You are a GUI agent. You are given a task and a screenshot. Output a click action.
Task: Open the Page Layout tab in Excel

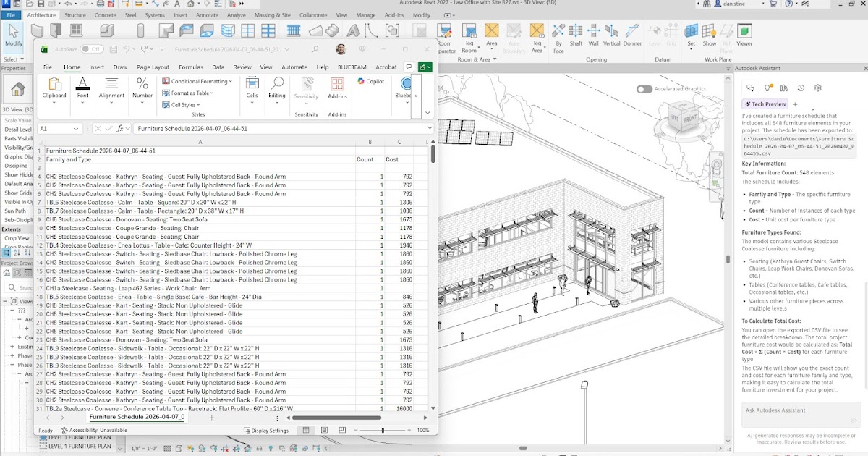[x=153, y=67]
